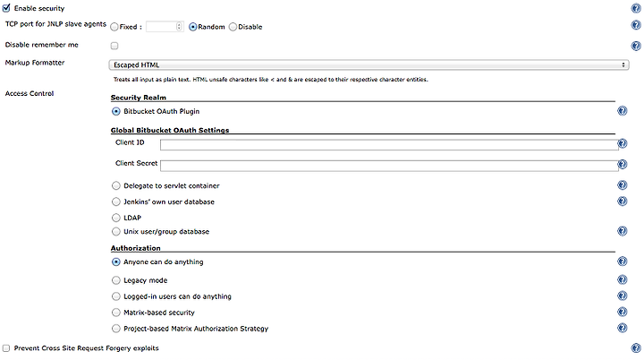Choose the LDAP security realm
This screenshot has height=360, width=644.
(x=115, y=218)
